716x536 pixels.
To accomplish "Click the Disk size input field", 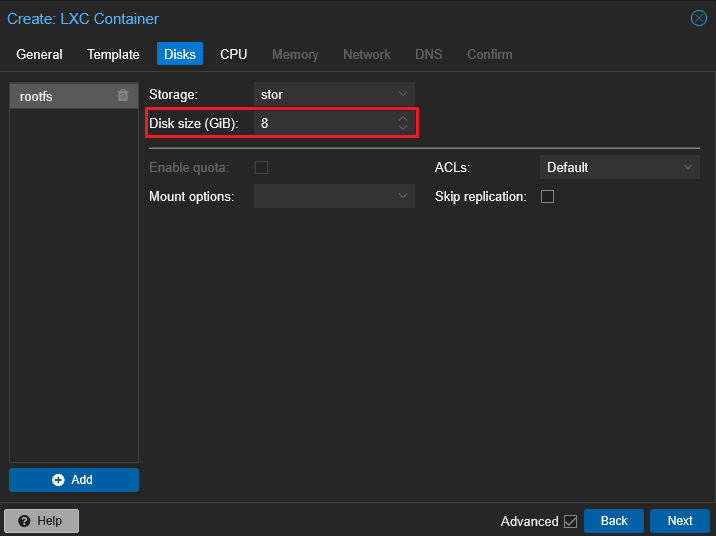I will 322,123.
